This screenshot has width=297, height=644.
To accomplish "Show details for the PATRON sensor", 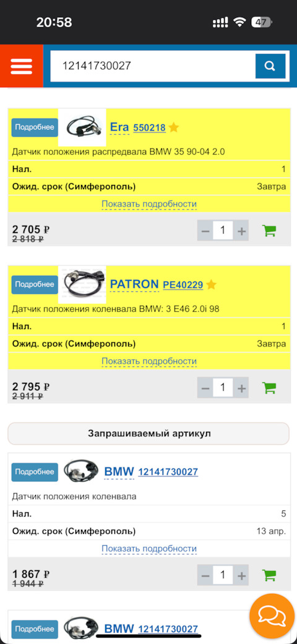I will tap(149, 361).
